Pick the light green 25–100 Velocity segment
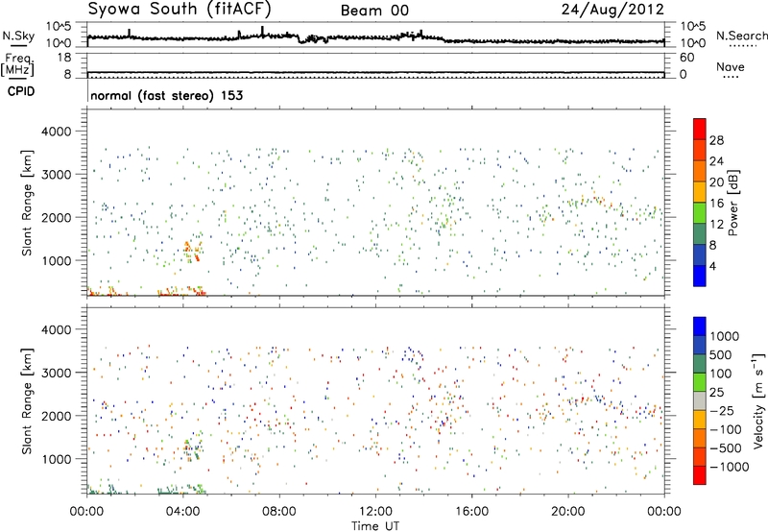The image size is (768, 532). 700,382
